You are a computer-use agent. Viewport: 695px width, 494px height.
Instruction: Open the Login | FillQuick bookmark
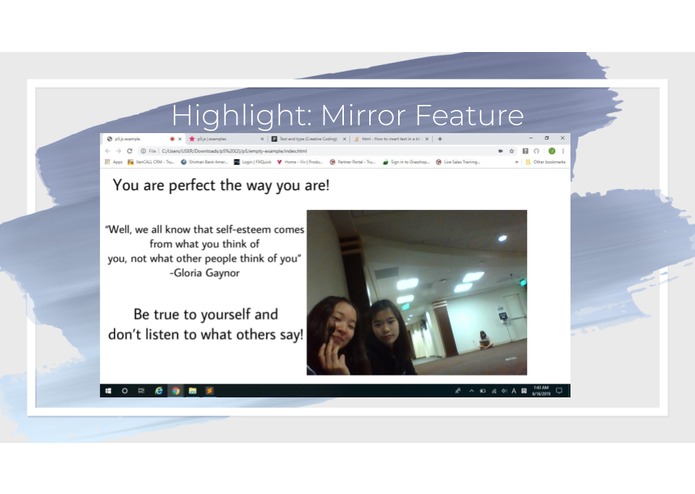253,162
